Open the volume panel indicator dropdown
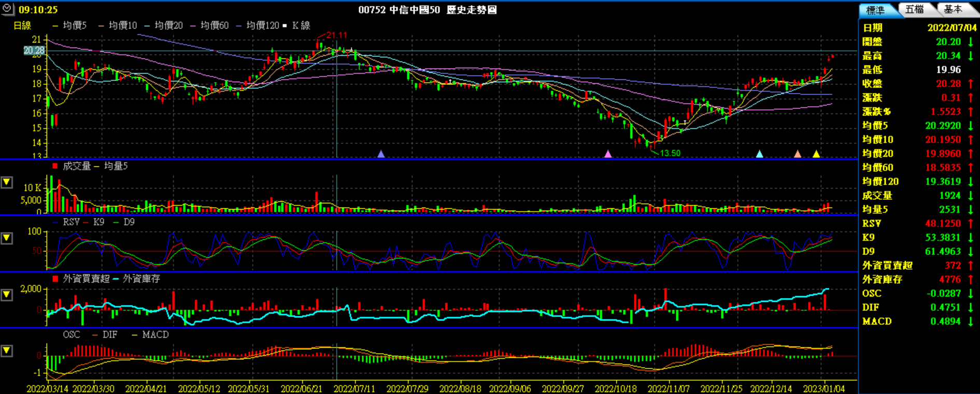This screenshot has height=394, width=980. pos(7,182)
